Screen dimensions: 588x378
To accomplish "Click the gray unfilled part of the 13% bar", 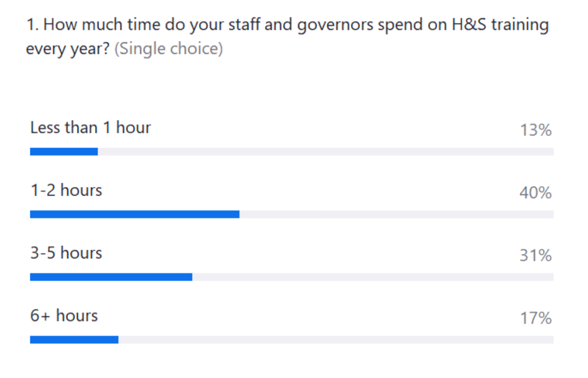I will tap(326, 151).
